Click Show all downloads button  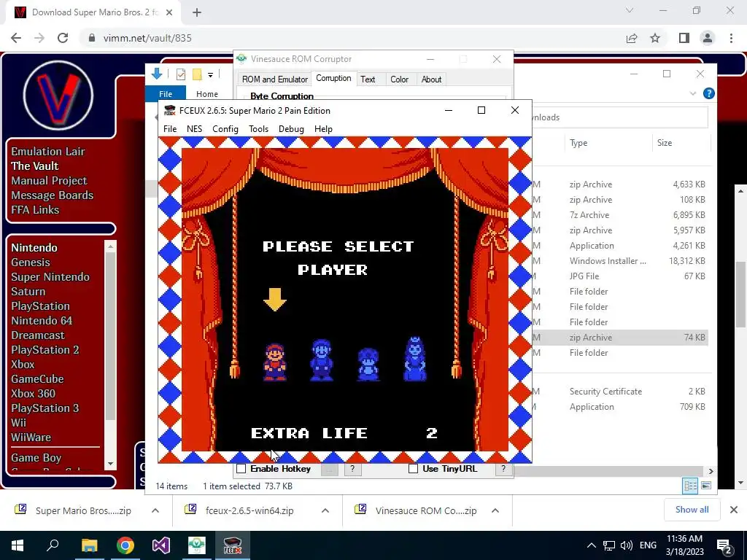coord(692,510)
